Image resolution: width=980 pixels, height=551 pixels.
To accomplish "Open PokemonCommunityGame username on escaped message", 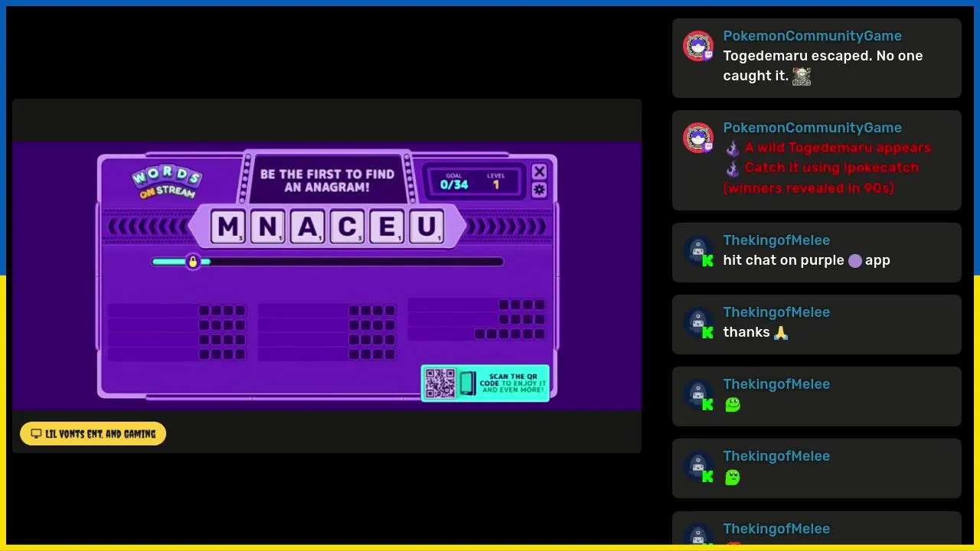I will [812, 36].
